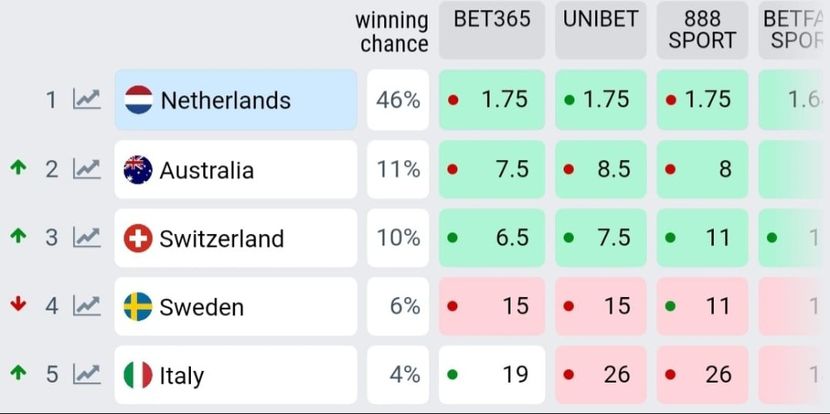Select the 888 SPORT column header
The width and height of the screenshot is (830, 414).
pos(702,30)
